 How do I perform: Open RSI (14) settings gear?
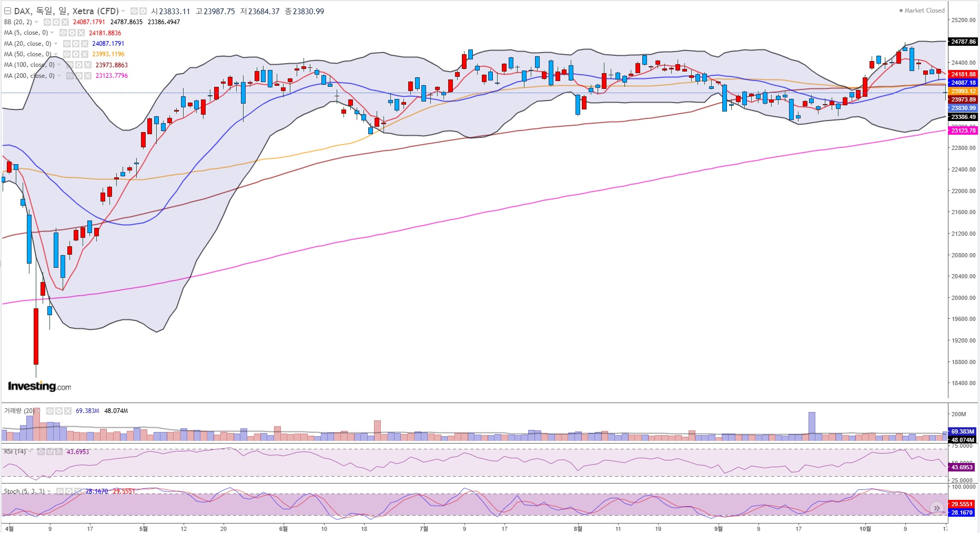pos(49,451)
